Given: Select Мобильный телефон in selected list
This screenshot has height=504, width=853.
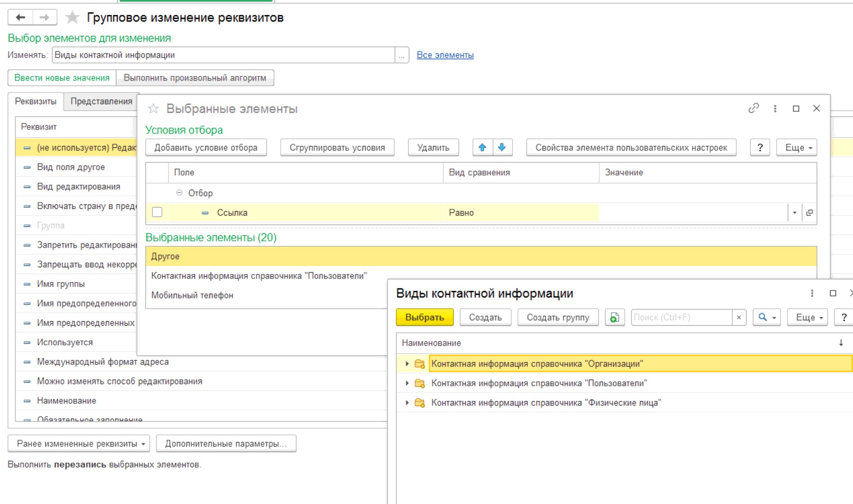Looking at the screenshot, I should pyautogui.click(x=267, y=295).
